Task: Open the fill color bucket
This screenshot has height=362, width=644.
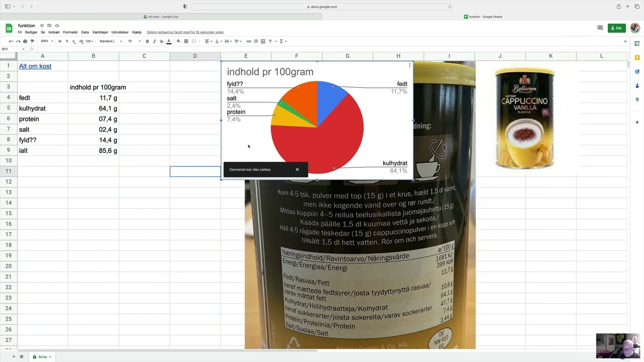Action: (179, 41)
